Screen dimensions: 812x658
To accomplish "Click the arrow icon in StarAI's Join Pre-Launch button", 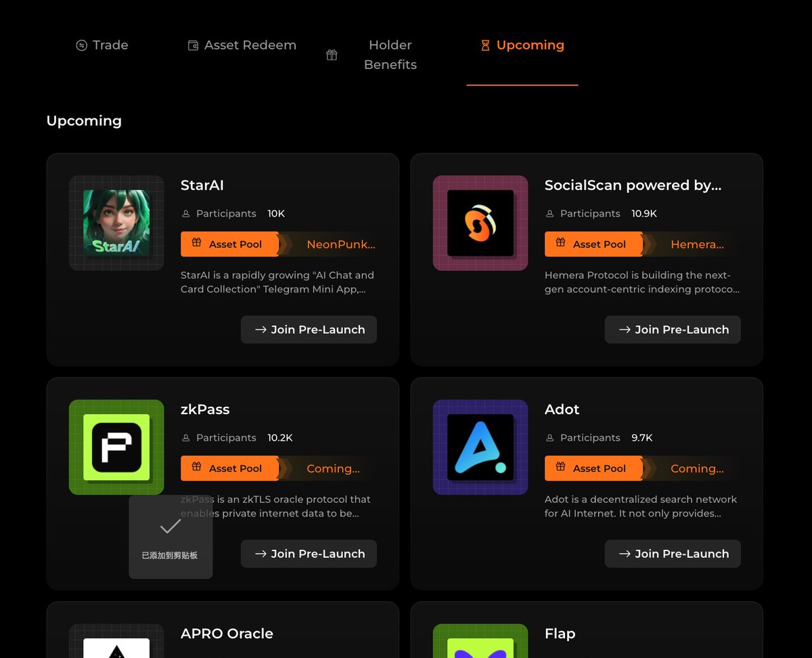I will pos(261,330).
